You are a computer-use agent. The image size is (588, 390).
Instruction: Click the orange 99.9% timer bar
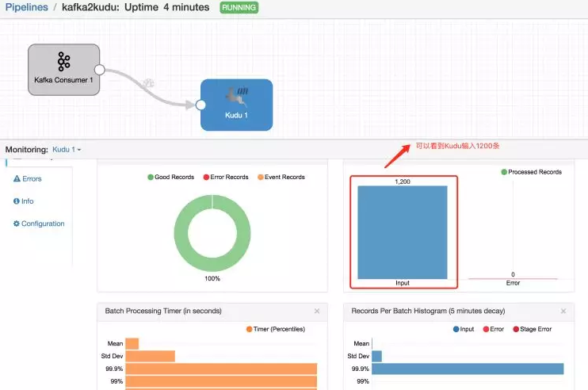(x=221, y=369)
